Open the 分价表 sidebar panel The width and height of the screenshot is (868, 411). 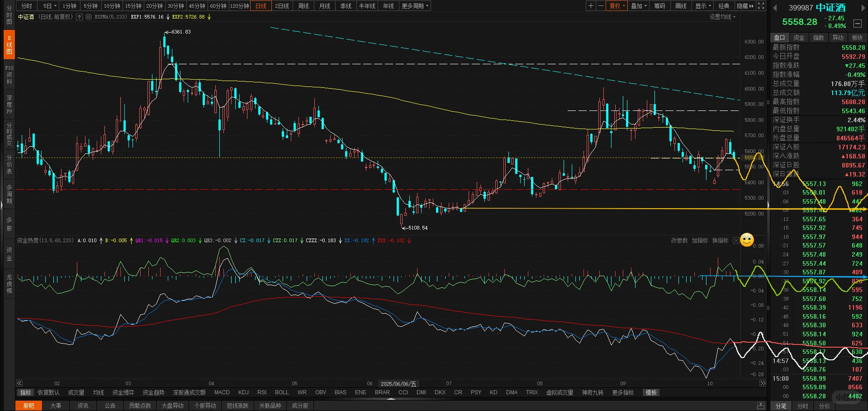click(9, 164)
